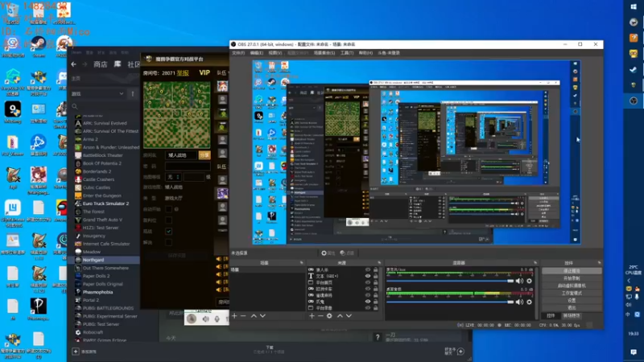Move scene down with arrow icon

(262, 316)
